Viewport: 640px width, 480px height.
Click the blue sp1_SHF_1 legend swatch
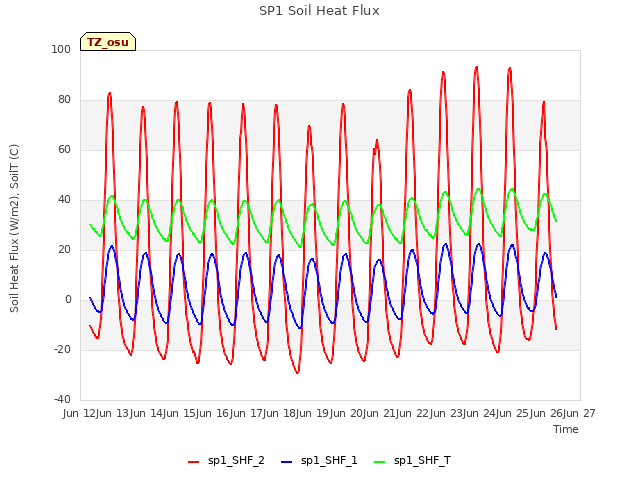(287, 462)
